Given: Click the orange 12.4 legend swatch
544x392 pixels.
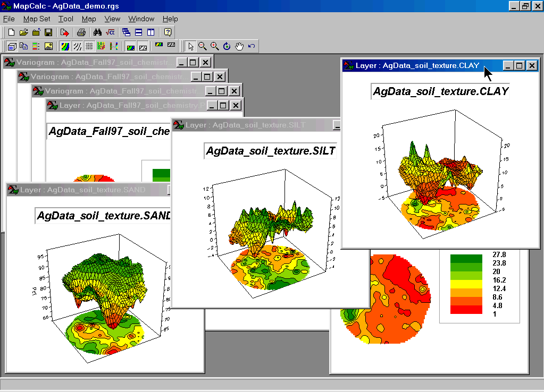Looking at the screenshot, I should pyautogui.click(x=466, y=293).
